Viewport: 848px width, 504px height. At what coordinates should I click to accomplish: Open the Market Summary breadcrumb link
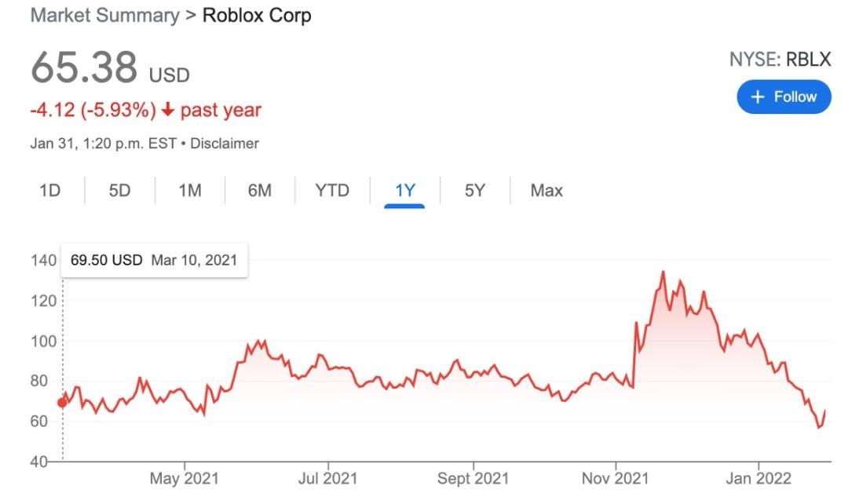coord(104,16)
